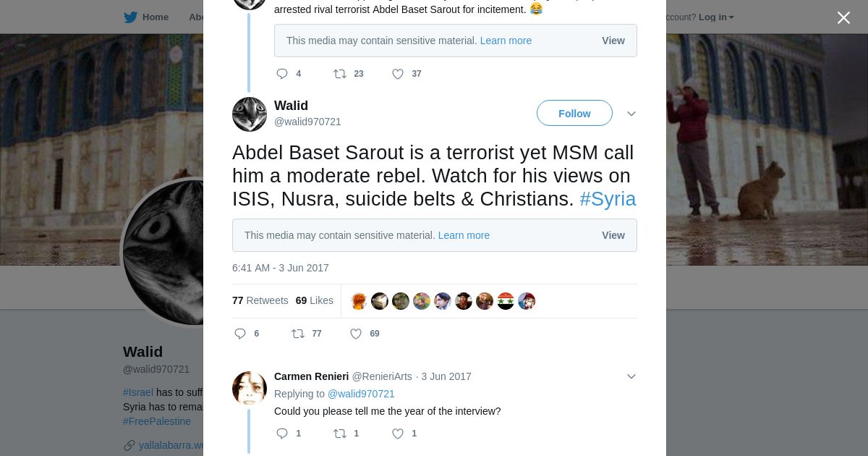Show the 77 Retweets list

(x=260, y=300)
